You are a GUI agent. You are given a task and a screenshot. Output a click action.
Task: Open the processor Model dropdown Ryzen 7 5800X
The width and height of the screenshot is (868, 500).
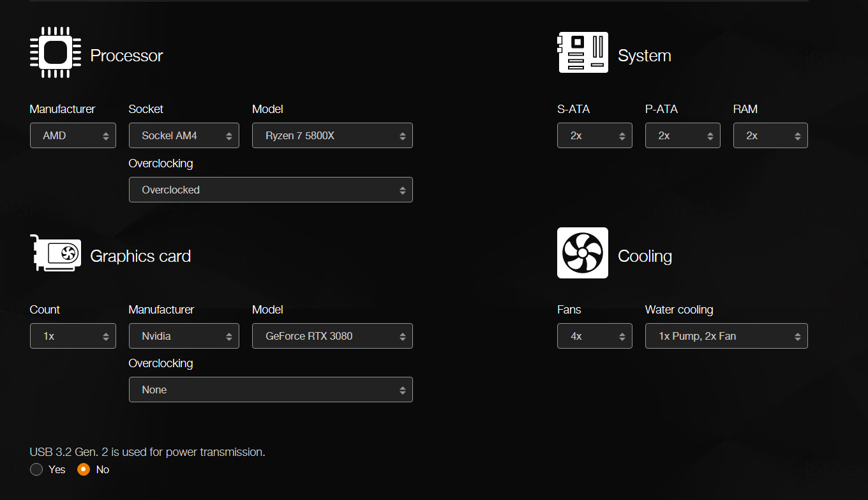(x=333, y=135)
